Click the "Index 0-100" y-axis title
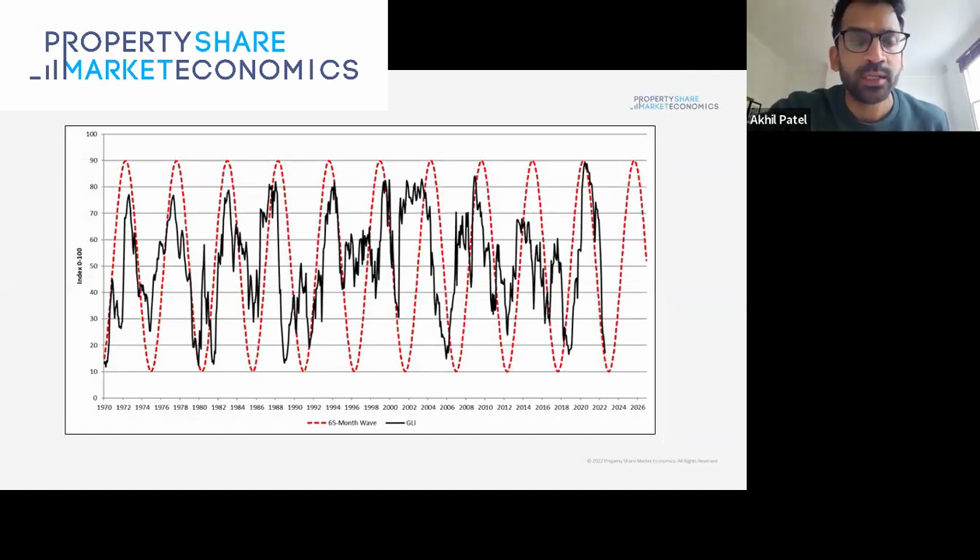The height and width of the screenshot is (560, 980). click(x=79, y=266)
